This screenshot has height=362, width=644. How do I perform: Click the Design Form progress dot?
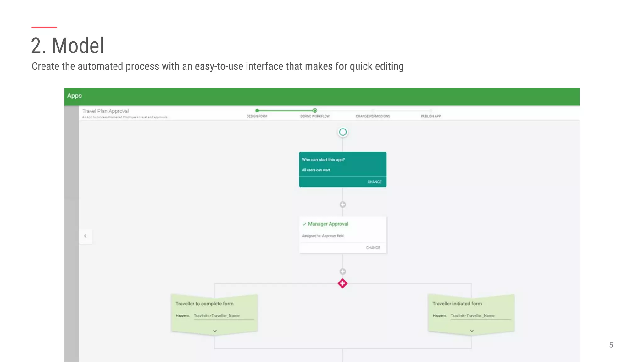point(257,111)
